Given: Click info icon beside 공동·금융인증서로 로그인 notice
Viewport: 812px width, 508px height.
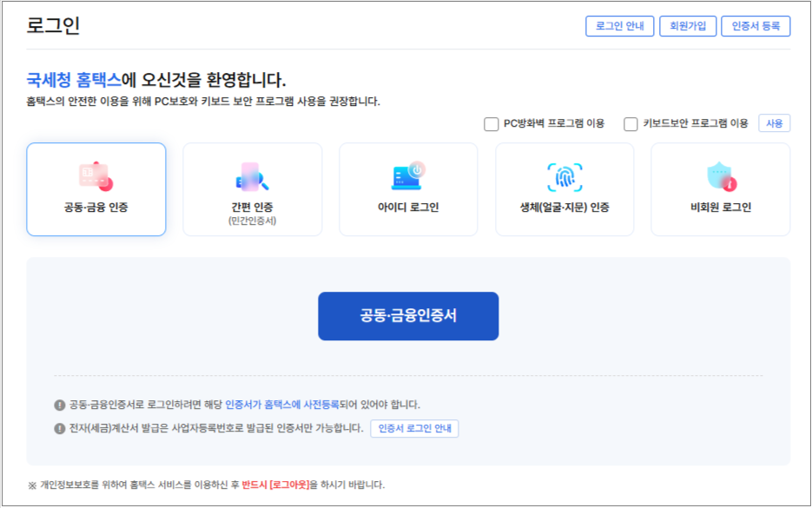Looking at the screenshot, I should pos(60,405).
